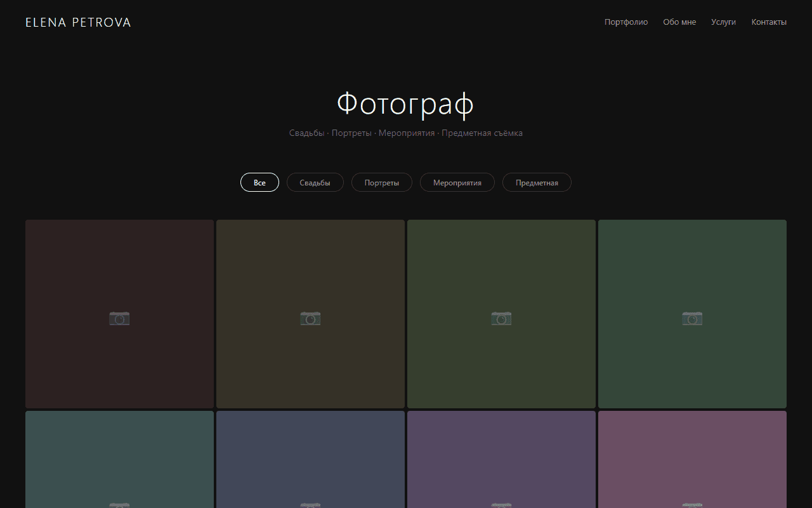Open the teal photo tile
Viewport: 812px width, 508px height.
coord(119,459)
